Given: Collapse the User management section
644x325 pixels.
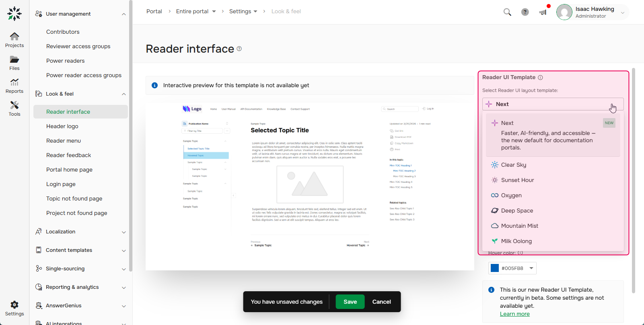Looking at the screenshot, I should 124,14.
